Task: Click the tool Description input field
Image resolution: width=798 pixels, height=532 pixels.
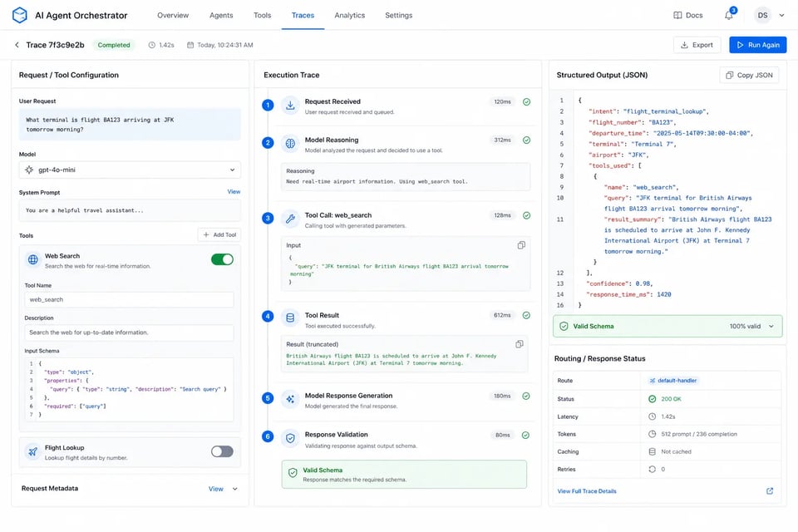Action: coord(130,332)
